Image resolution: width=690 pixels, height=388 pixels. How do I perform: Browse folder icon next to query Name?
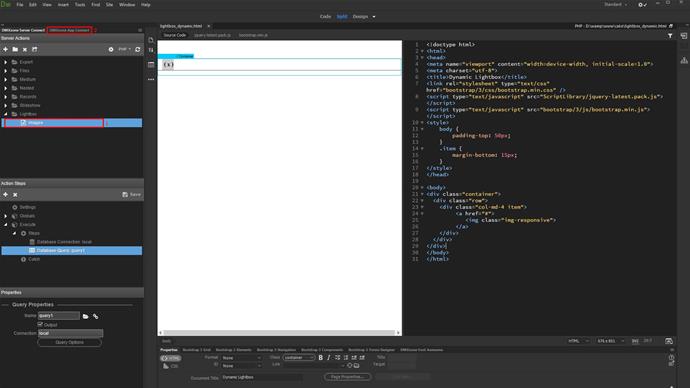tap(85, 316)
